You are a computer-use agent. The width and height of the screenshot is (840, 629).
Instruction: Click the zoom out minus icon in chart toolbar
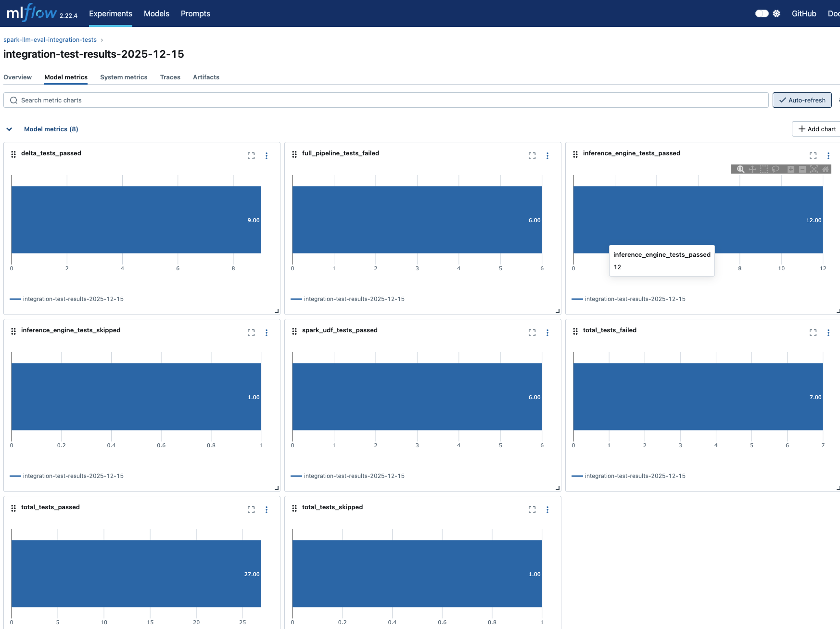click(802, 169)
